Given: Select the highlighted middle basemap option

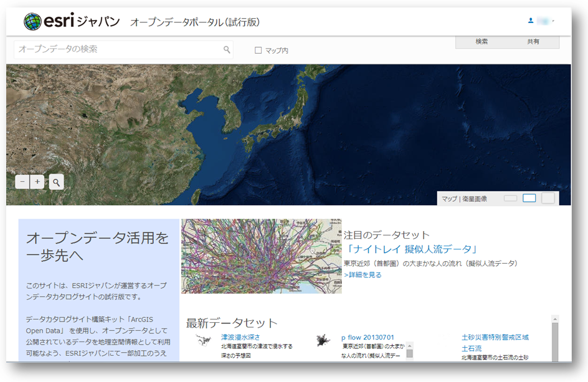Looking at the screenshot, I should (529, 198).
